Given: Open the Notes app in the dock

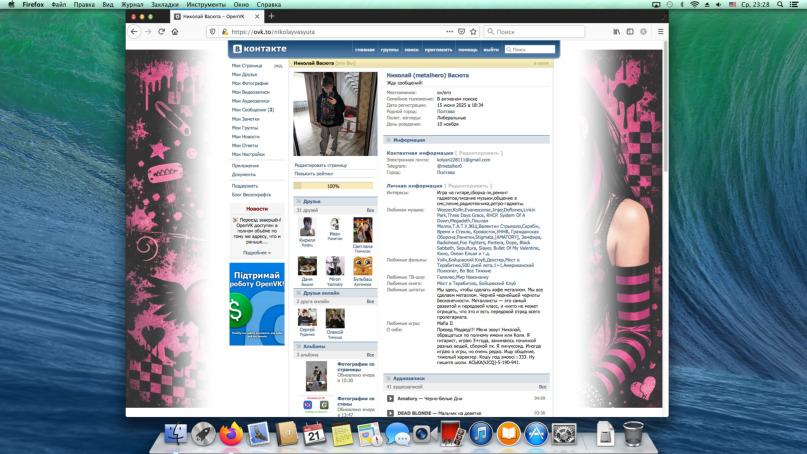Looking at the screenshot, I should pos(342,433).
